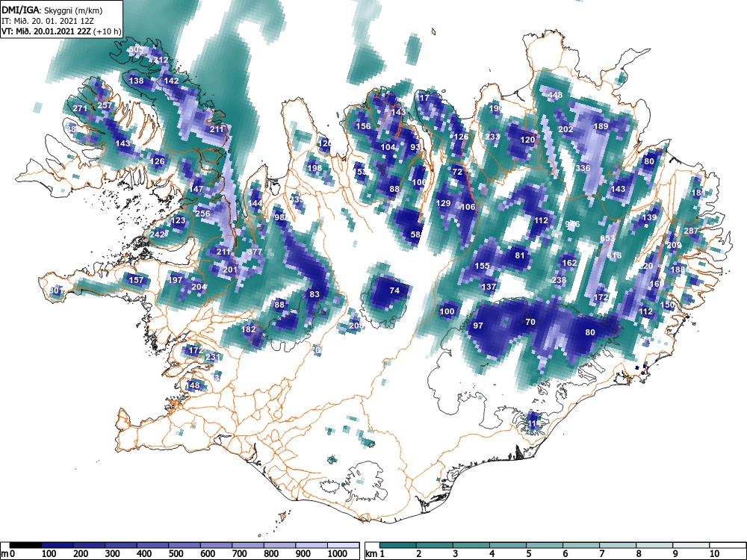Click the map value 58
Image resolution: width=747 pixels, height=560 pixels.
(x=415, y=234)
